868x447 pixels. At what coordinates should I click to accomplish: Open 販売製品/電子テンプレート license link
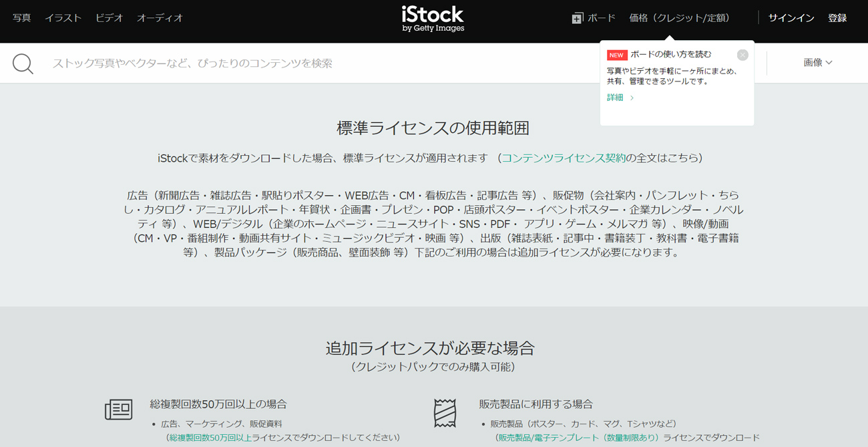tap(578, 438)
